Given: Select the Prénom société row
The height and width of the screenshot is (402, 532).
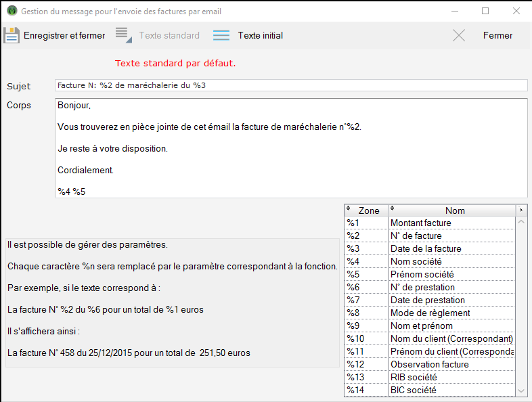Looking at the screenshot, I should pyautogui.click(x=430, y=275).
